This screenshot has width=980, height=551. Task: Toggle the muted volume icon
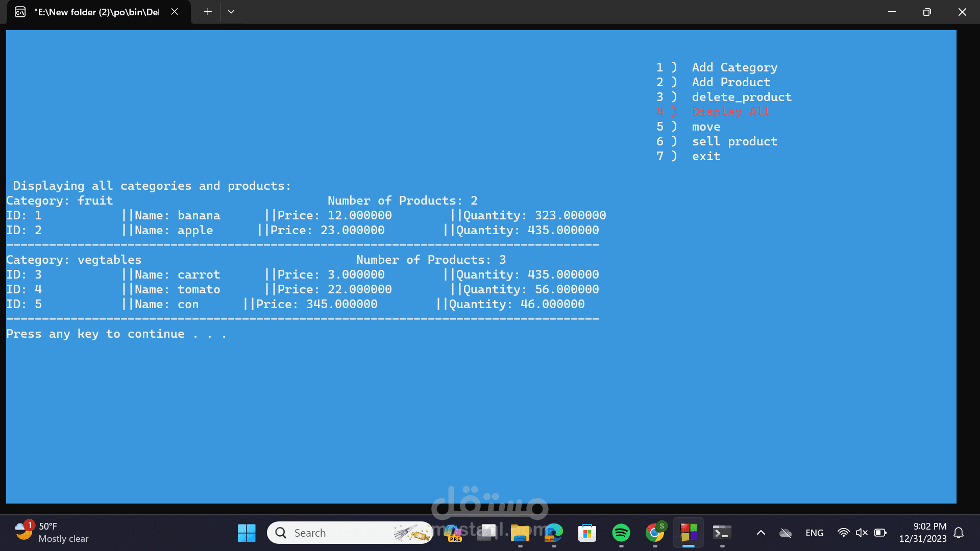pos(862,533)
